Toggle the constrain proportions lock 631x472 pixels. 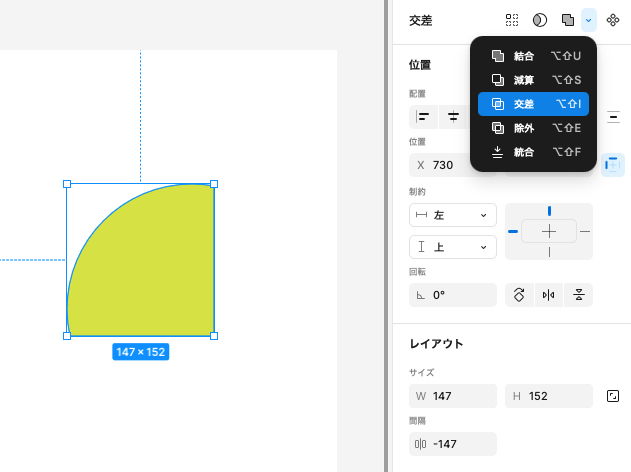(613, 396)
